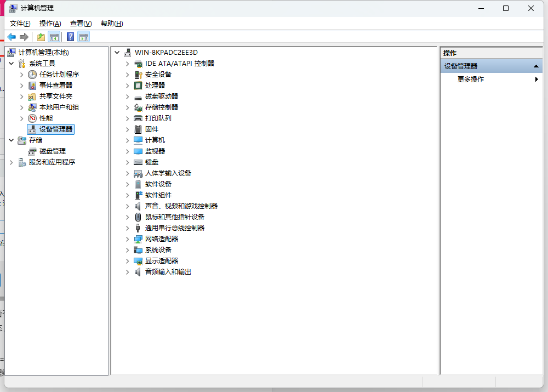The image size is (548, 392).
Task: Click the blue Back arrow in toolbar
Action: click(x=12, y=37)
